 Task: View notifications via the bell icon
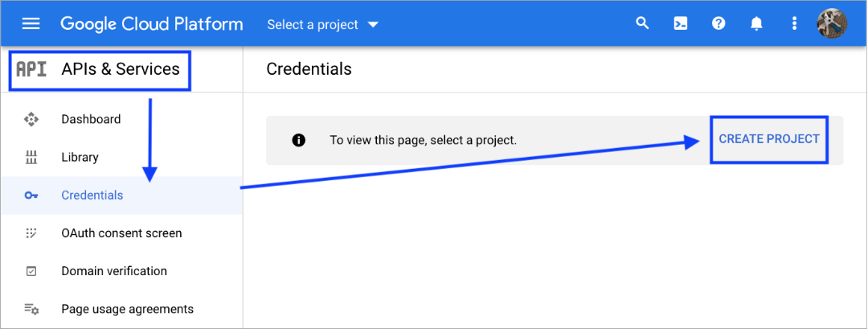tap(756, 23)
